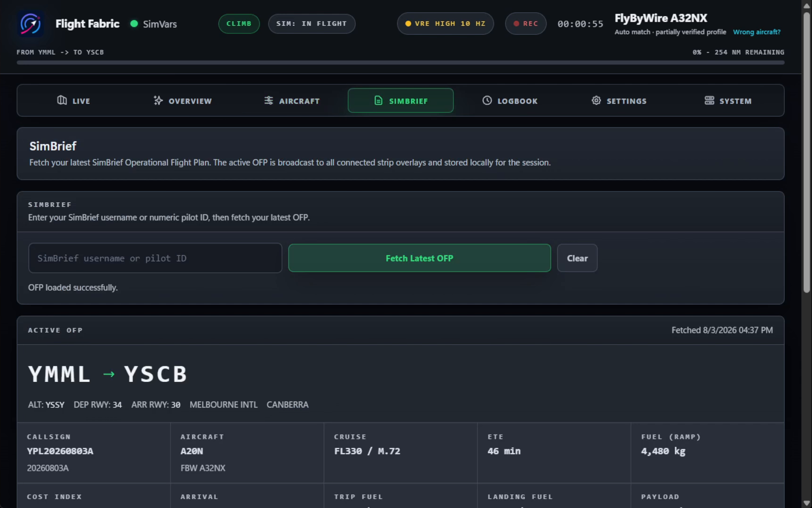Viewport: 812px width, 508px height.
Task: Click the Live tab book icon
Action: click(x=62, y=100)
